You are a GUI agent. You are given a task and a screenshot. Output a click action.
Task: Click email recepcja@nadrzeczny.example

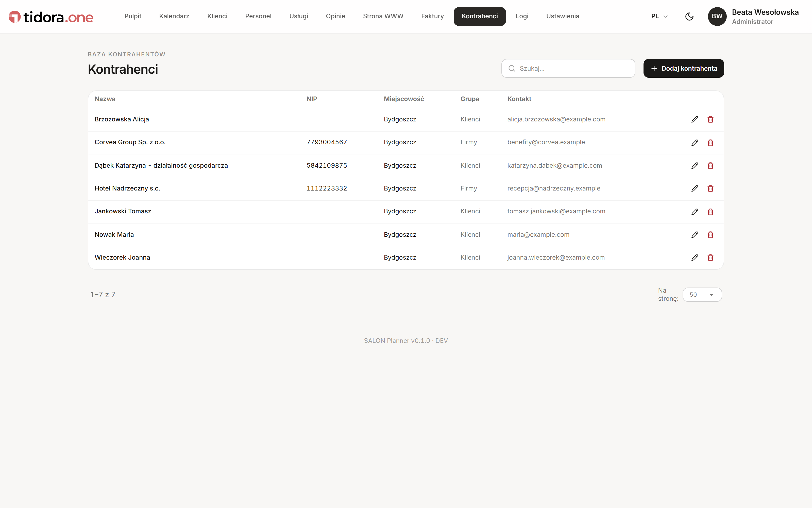(554, 188)
